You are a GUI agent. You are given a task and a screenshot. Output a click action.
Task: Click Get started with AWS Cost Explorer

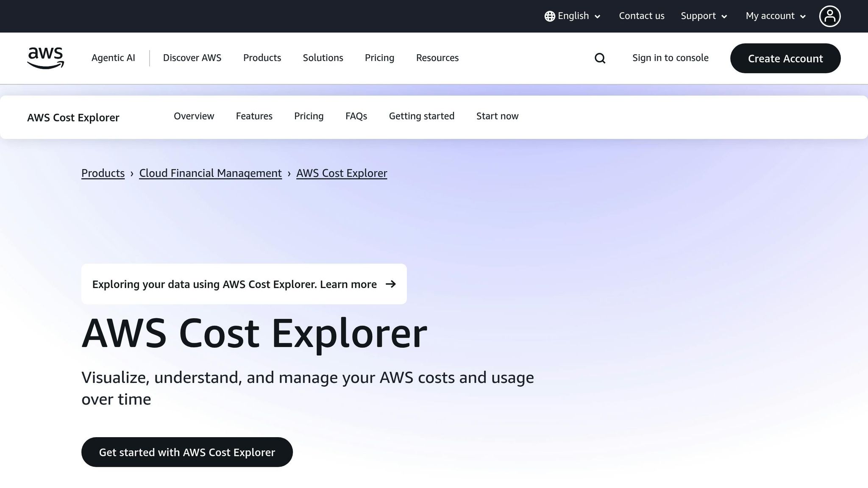coord(187,452)
